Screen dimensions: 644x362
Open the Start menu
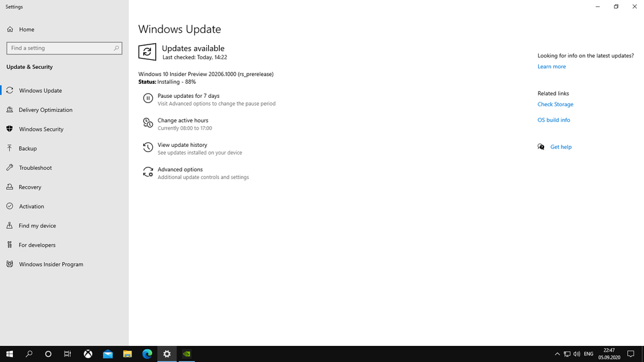point(10,354)
